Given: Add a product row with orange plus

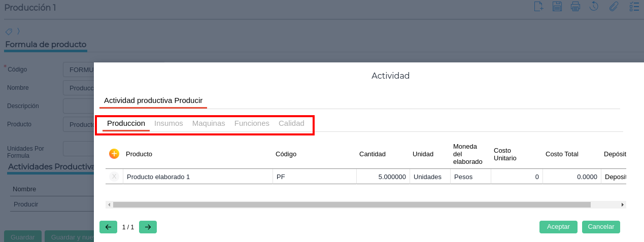Looking at the screenshot, I should (x=114, y=154).
